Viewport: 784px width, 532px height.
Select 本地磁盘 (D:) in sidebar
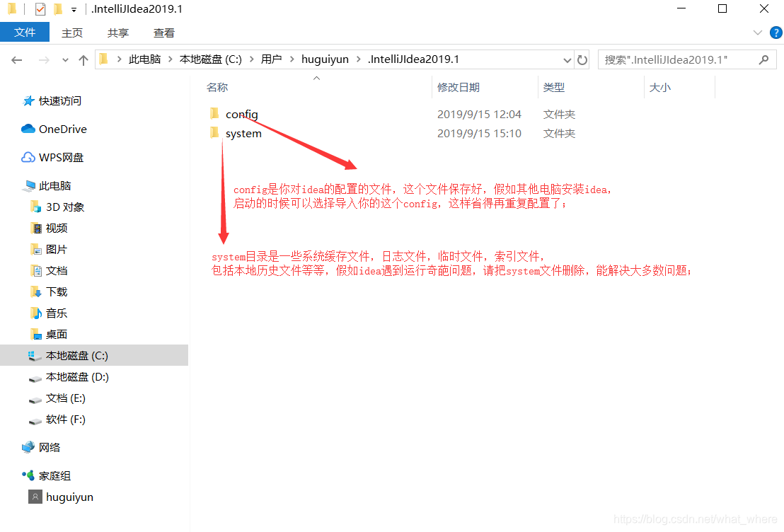tap(78, 377)
